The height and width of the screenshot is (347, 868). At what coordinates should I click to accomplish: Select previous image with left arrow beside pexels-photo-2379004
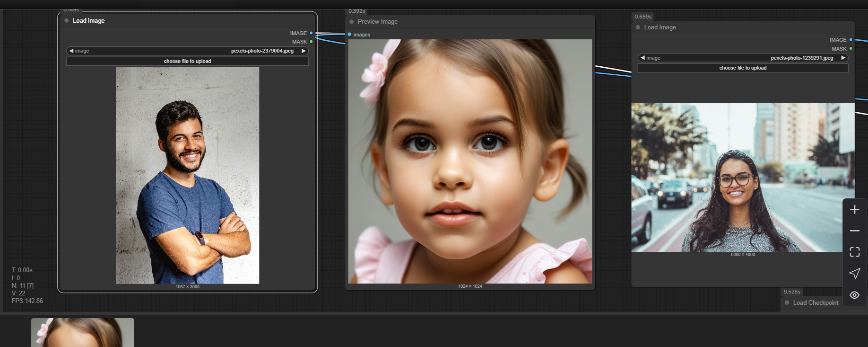tap(71, 51)
